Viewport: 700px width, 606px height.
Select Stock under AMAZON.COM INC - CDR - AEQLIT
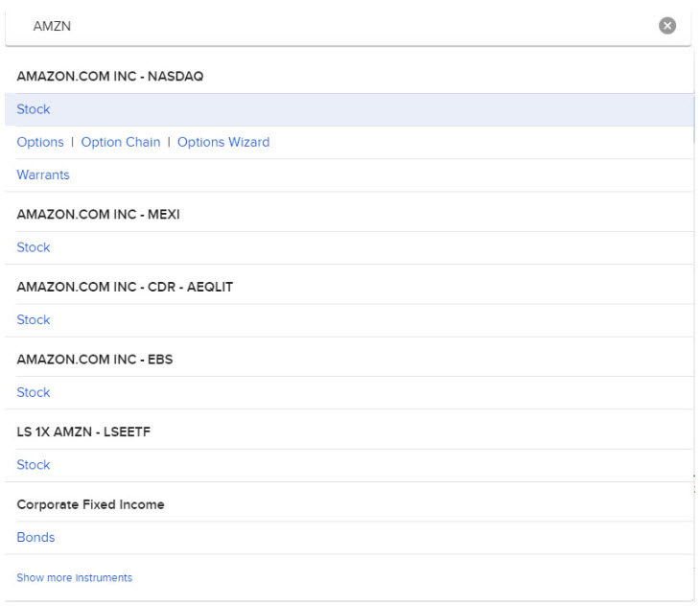[33, 319]
